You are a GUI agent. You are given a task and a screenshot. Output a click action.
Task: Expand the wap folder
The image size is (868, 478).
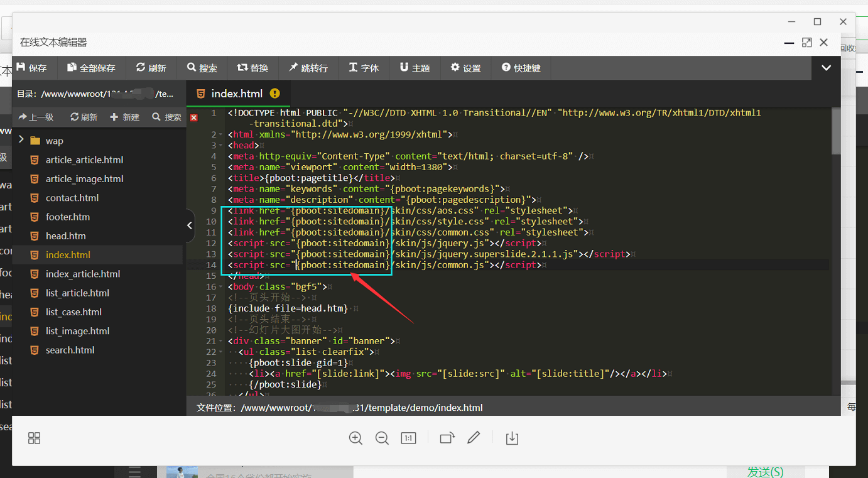[21, 140]
